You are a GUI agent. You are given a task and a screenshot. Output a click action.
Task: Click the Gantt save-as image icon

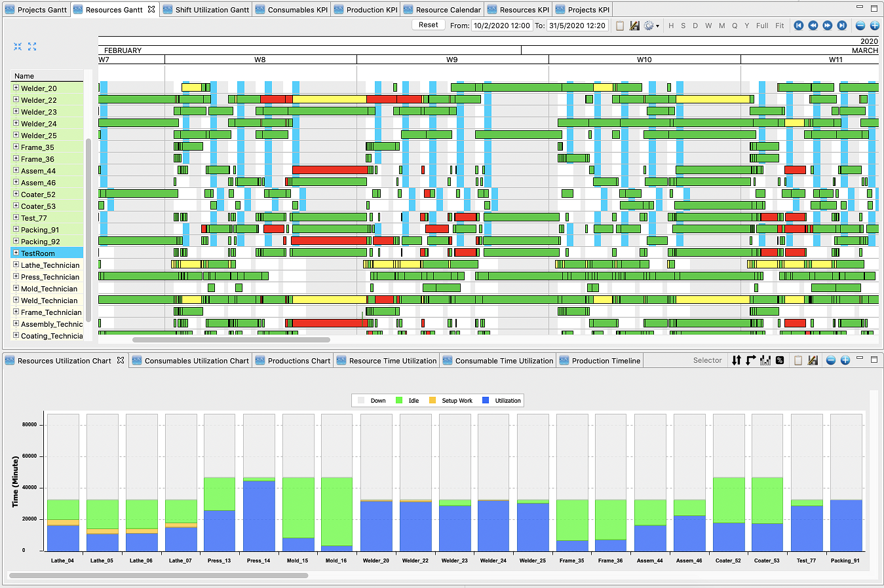point(634,26)
